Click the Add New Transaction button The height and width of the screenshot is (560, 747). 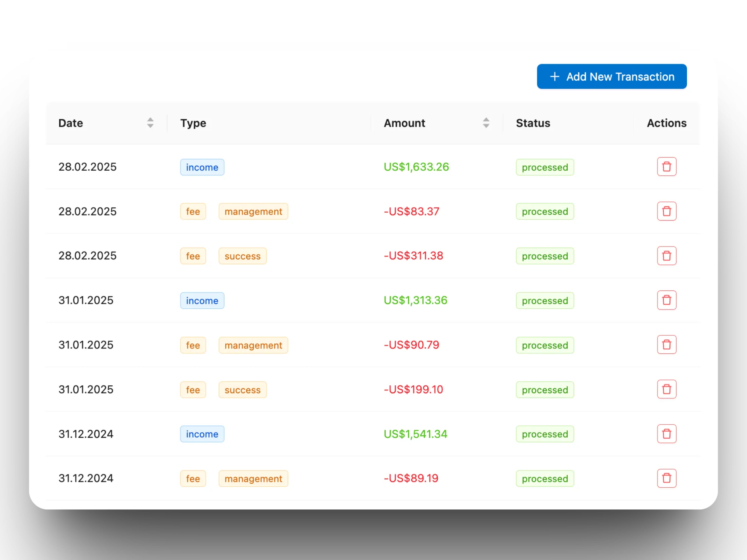[612, 77]
